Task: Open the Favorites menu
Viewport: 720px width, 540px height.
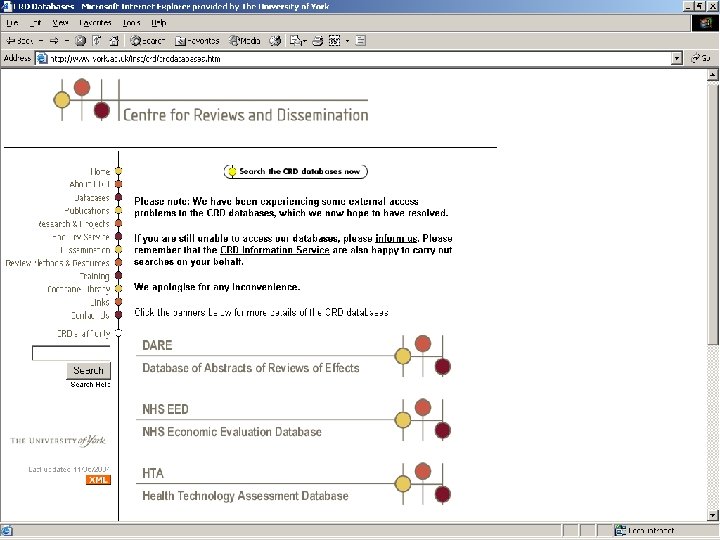Action: pyautogui.click(x=95, y=22)
